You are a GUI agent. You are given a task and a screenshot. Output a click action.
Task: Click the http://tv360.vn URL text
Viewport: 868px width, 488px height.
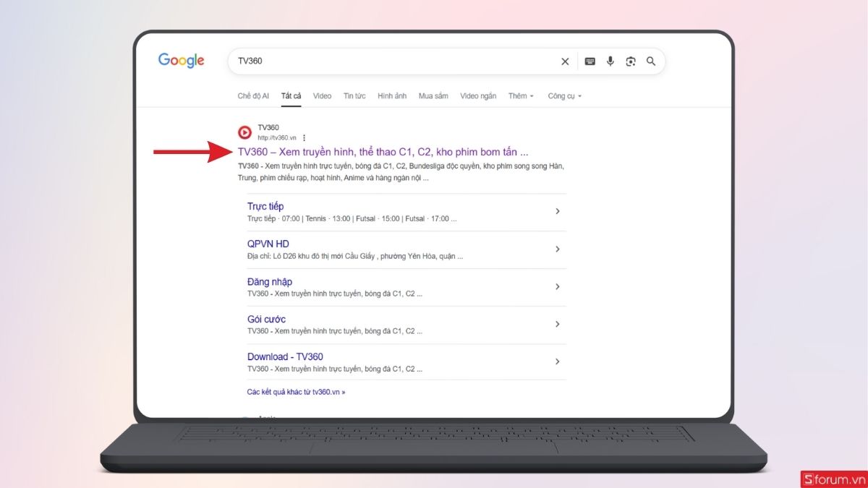[277, 138]
